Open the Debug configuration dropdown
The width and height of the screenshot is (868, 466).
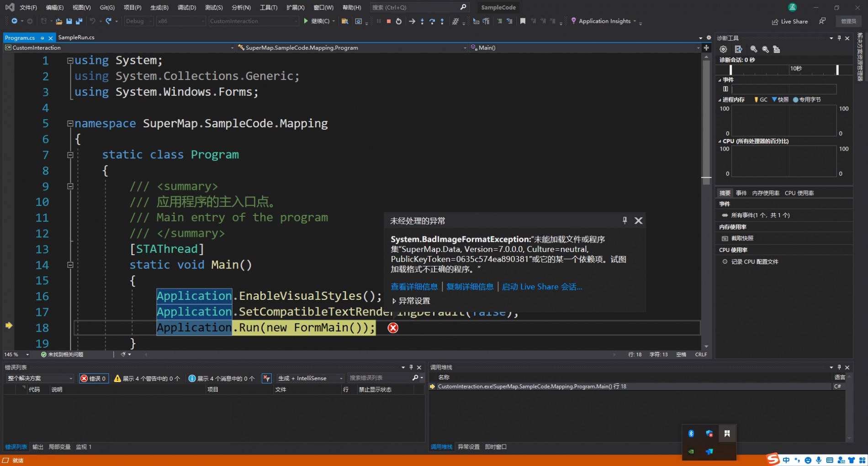pos(139,21)
